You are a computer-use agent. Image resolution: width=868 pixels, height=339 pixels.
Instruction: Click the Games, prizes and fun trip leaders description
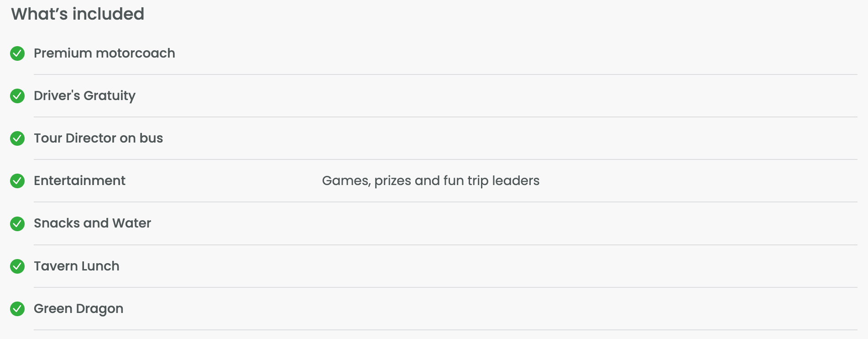coord(431,181)
